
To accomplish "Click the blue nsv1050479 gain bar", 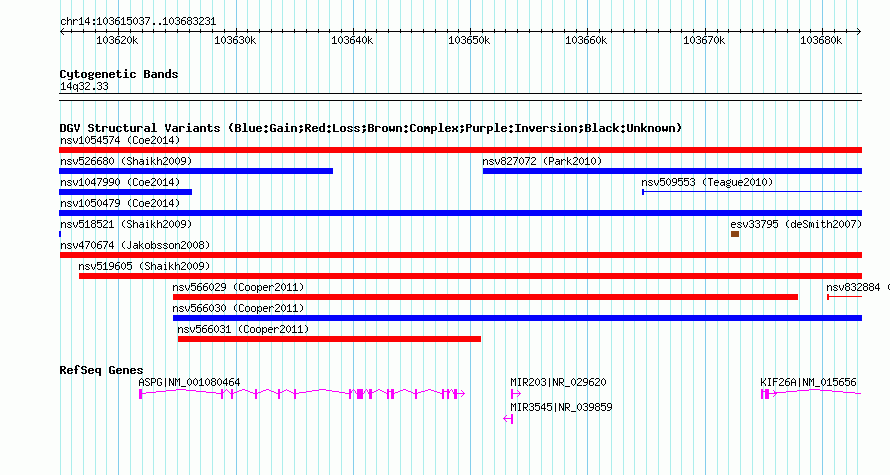I will click(460, 213).
